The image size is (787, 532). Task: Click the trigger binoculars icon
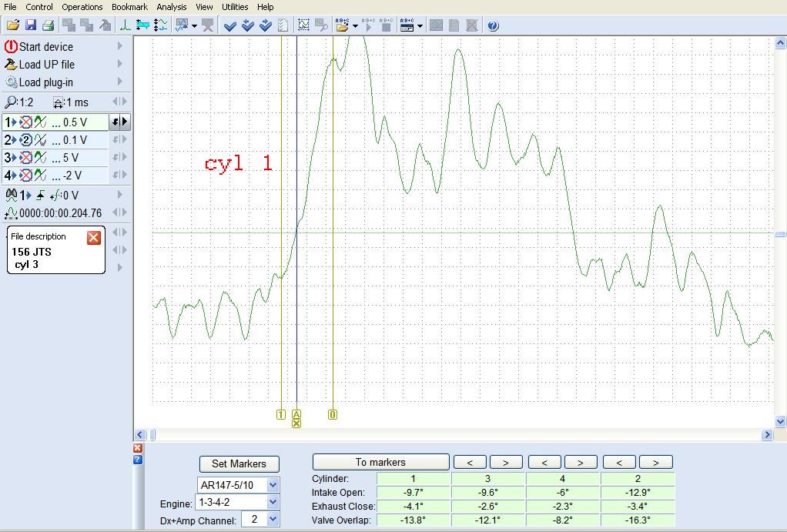(11, 195)
